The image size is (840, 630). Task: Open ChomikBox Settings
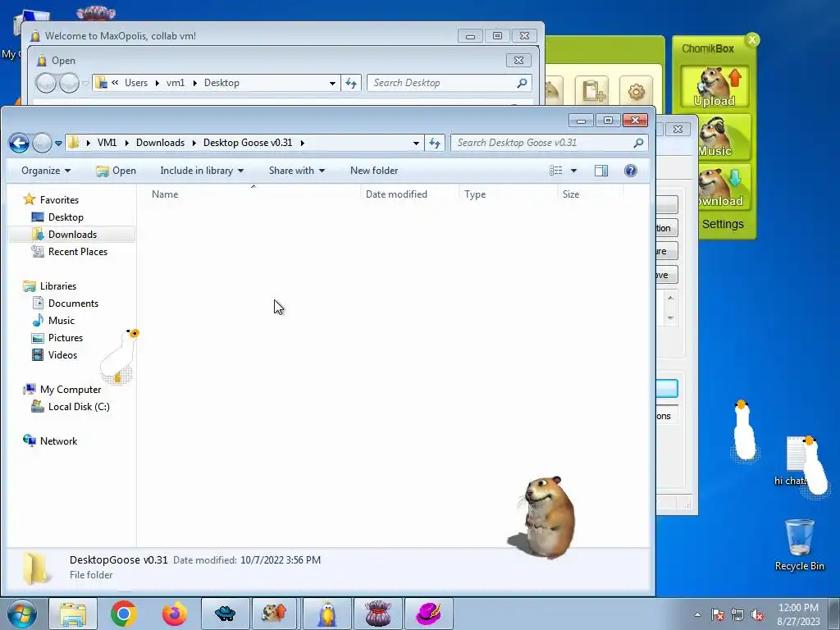tap(723, 224)
